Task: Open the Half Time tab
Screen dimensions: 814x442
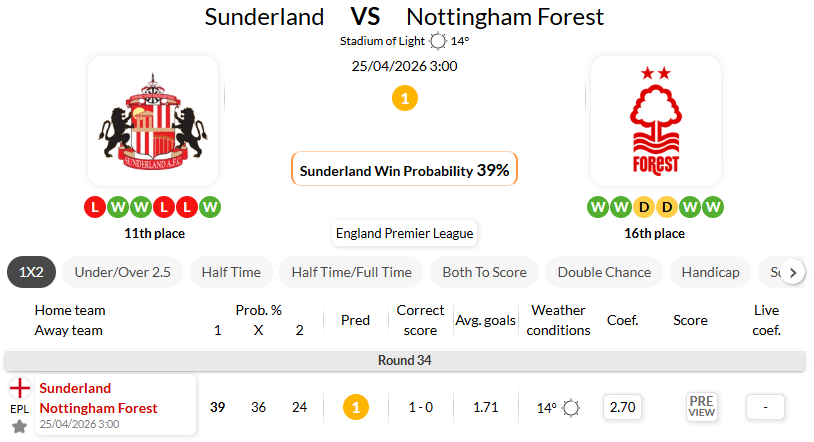Action: point(231,272)
